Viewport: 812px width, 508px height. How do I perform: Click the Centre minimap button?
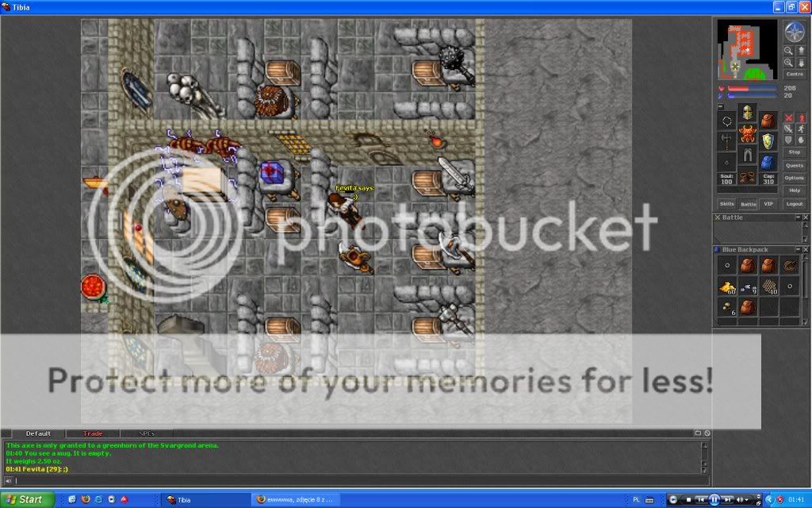[795, 75]
